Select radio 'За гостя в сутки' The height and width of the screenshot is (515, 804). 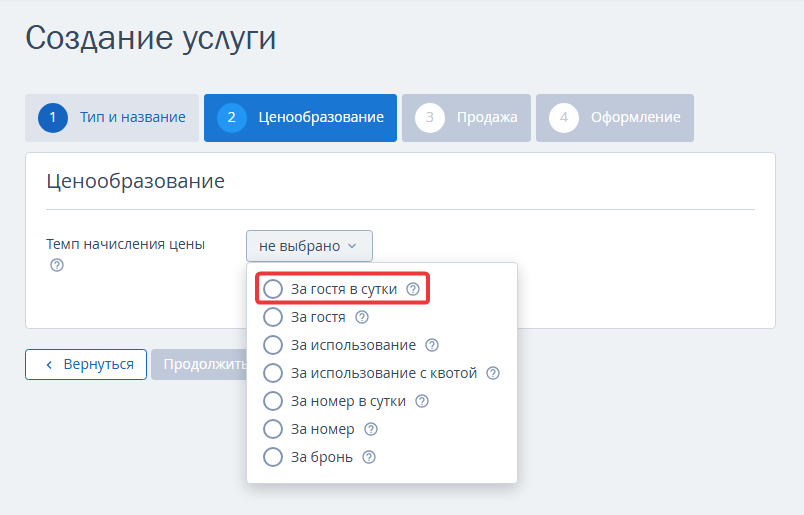pyautogui.click(x=273, y=289)
